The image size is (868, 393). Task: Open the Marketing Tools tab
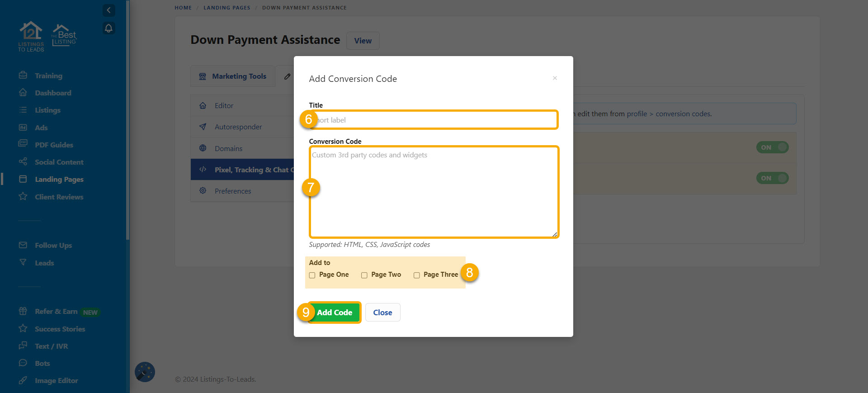pyautogui.click(x=233, y=76)
